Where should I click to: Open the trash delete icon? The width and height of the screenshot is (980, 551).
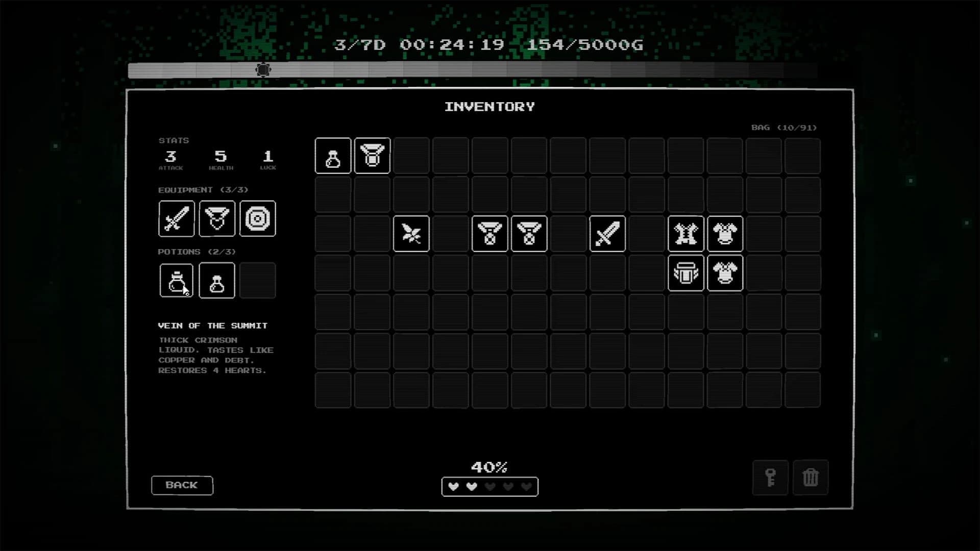pos(812,478)
